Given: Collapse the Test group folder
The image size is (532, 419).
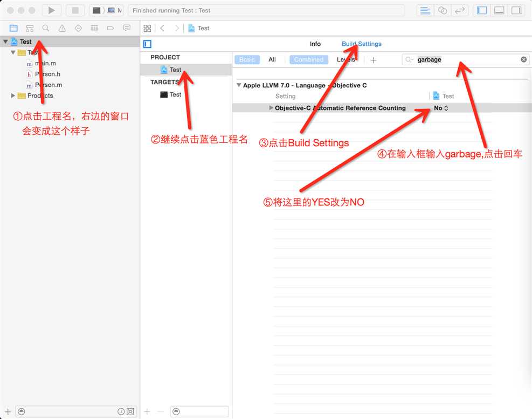Looking at the screenshot, I should tap(13, 52).
